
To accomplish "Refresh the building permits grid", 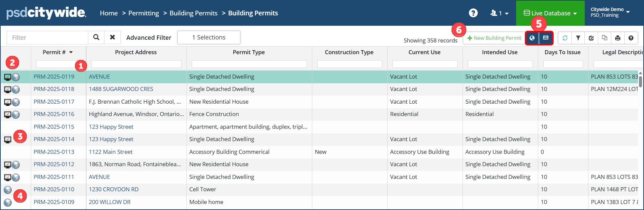I will click(565, 38).
